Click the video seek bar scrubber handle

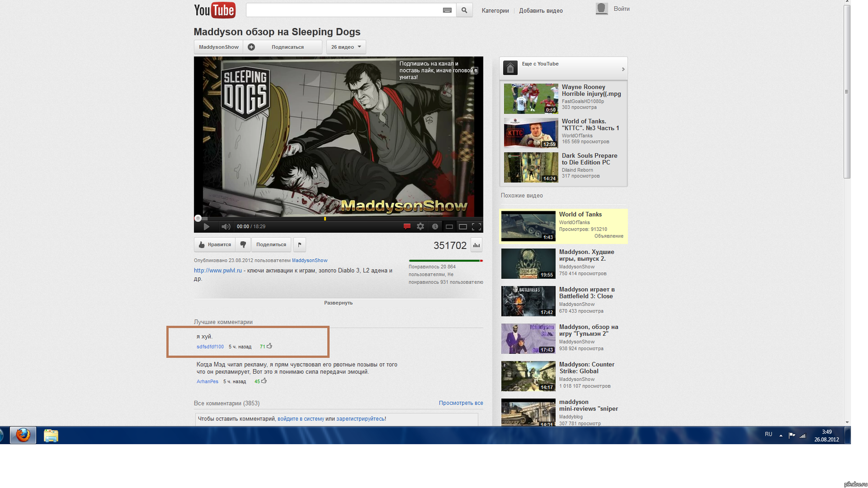(x=198, y=218)
